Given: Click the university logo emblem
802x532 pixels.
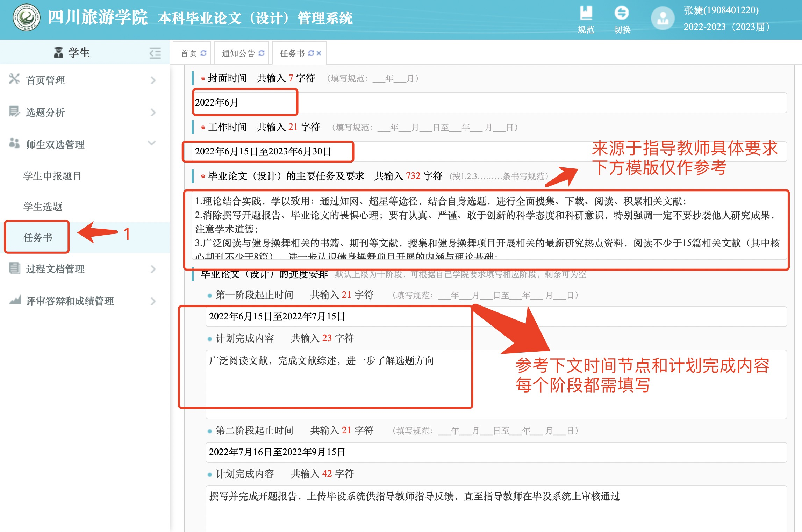Looking at the screenshot, I should (x=27, y=17).
